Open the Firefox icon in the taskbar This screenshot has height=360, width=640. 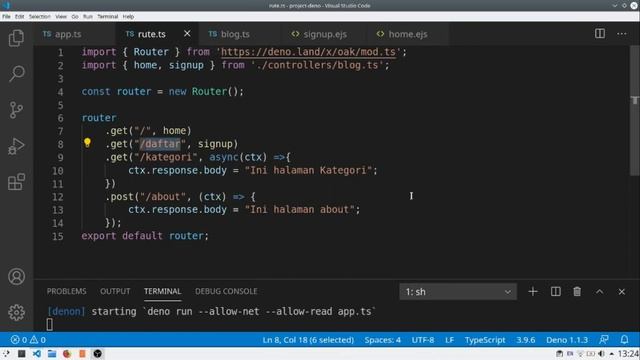(x=67, y=353)
